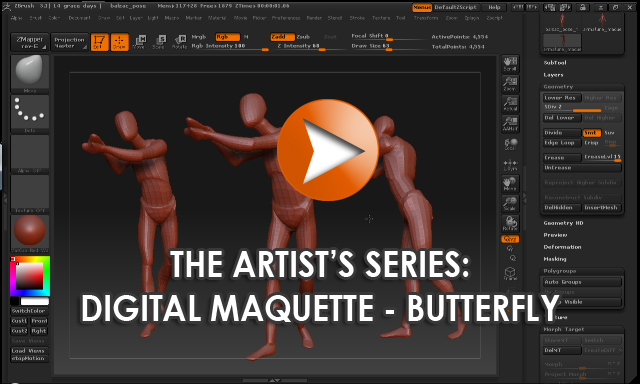Toggle the Mrgb mode

pyautogui.click(x=199, y=37)
